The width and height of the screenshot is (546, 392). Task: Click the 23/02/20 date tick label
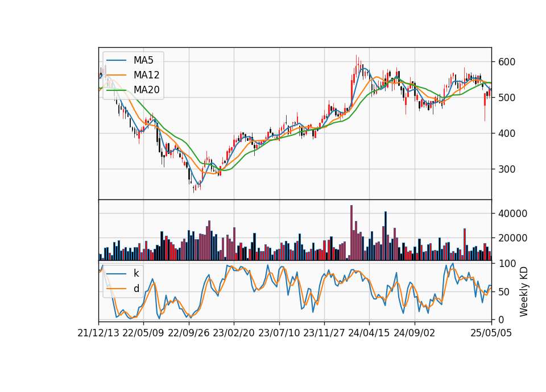point(234,333)
